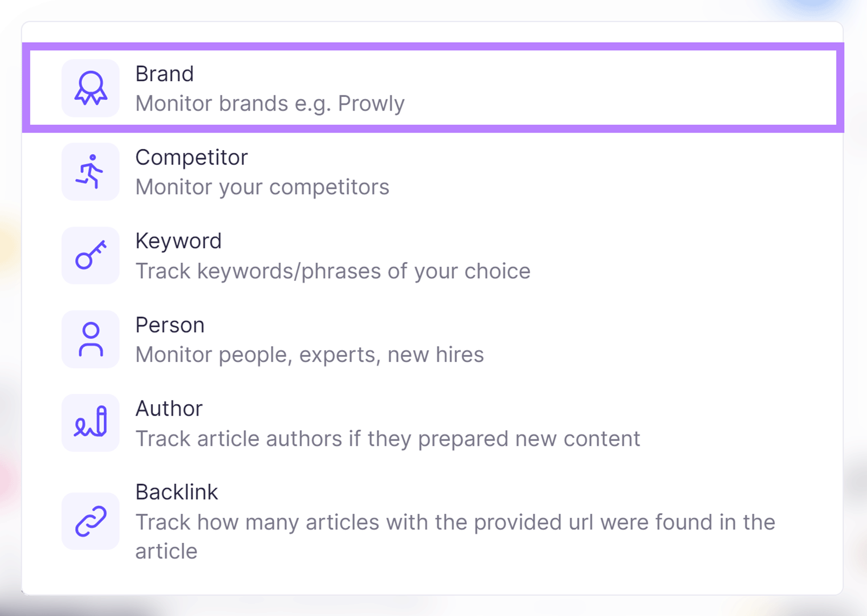Select the highlighted Brand monitoring icon
The height and width of the screenshot is (616, 867).
[x=90, y=88]
